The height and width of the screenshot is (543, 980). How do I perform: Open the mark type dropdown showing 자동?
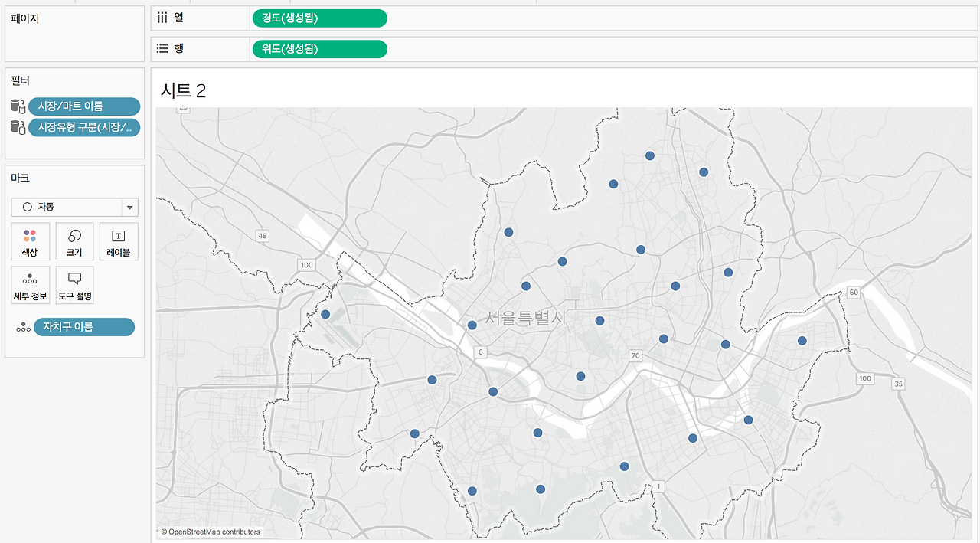coord(75,207)
